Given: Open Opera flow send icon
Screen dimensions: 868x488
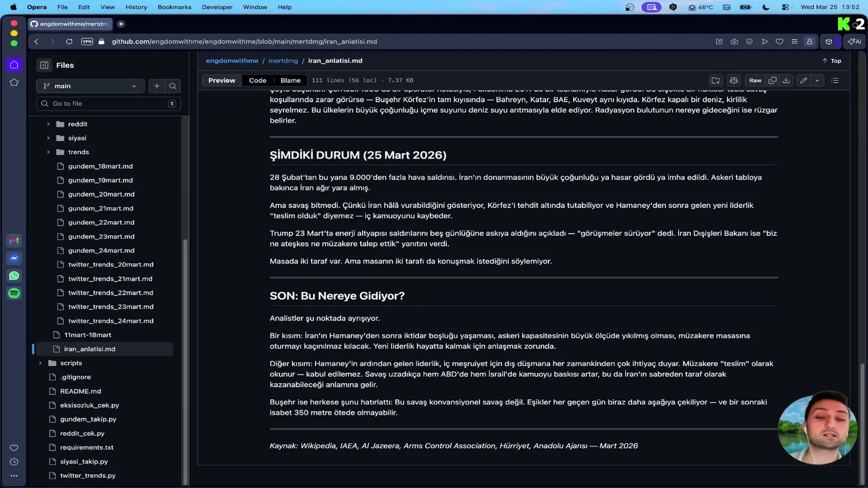Looking at the screenshot, I should [x=764, y=41].
